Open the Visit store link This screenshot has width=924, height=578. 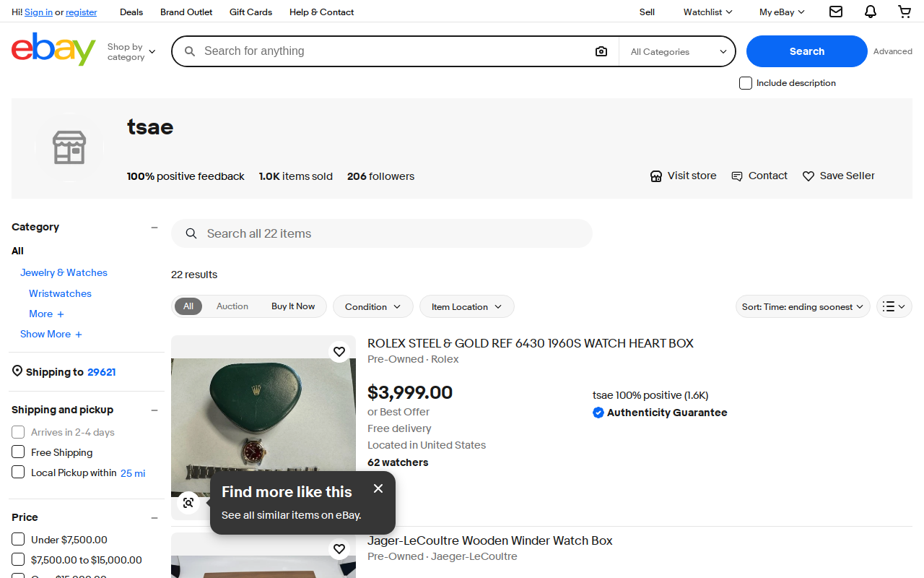[x=683, y=176]
